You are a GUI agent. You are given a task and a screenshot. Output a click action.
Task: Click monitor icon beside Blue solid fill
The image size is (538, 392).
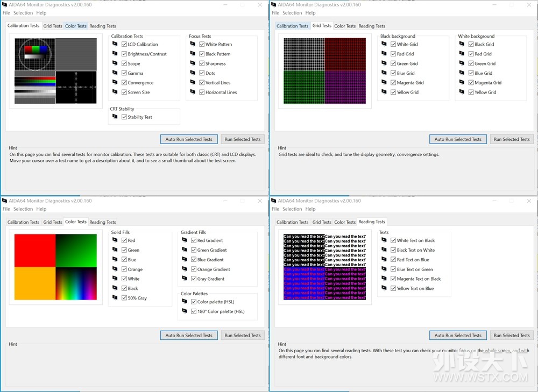[x=115, y=259]
